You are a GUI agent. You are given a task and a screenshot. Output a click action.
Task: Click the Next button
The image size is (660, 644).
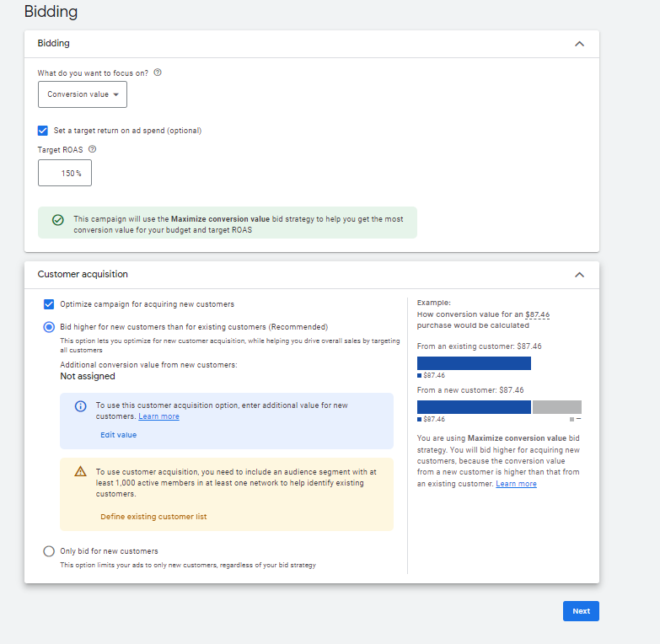581,611
